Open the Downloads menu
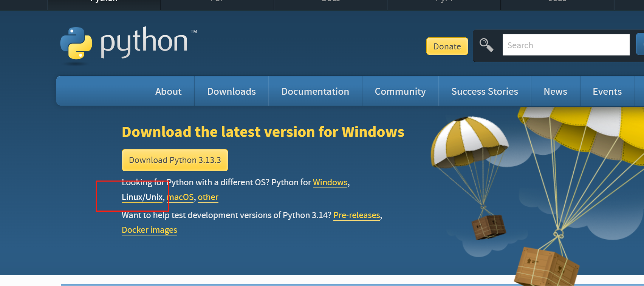Screen dimensions: 644x286 coord(231,91)
